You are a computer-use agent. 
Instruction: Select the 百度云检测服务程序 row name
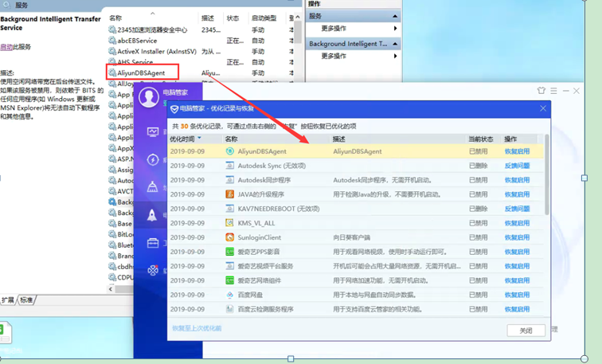coord(265,309)
